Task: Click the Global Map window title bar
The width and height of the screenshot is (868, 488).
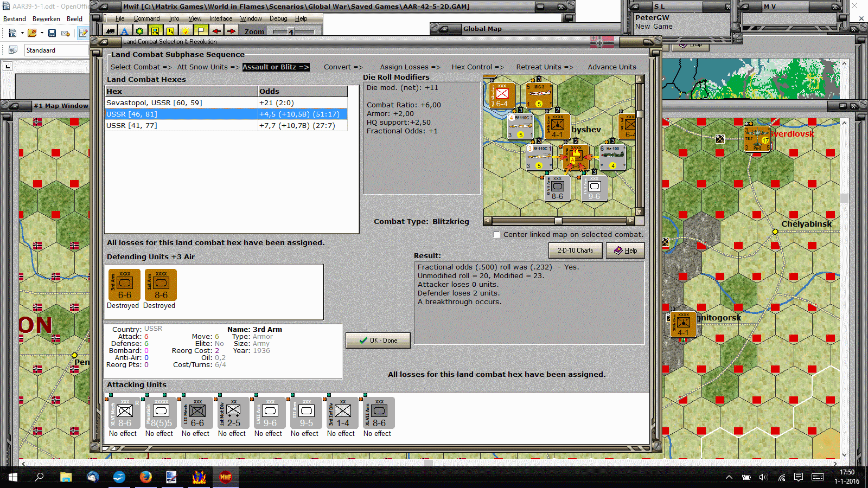Action: [526, 29]
